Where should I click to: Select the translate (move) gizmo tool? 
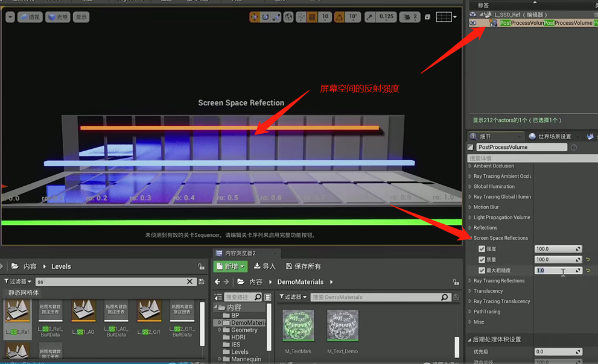click(x=255, y=17)
